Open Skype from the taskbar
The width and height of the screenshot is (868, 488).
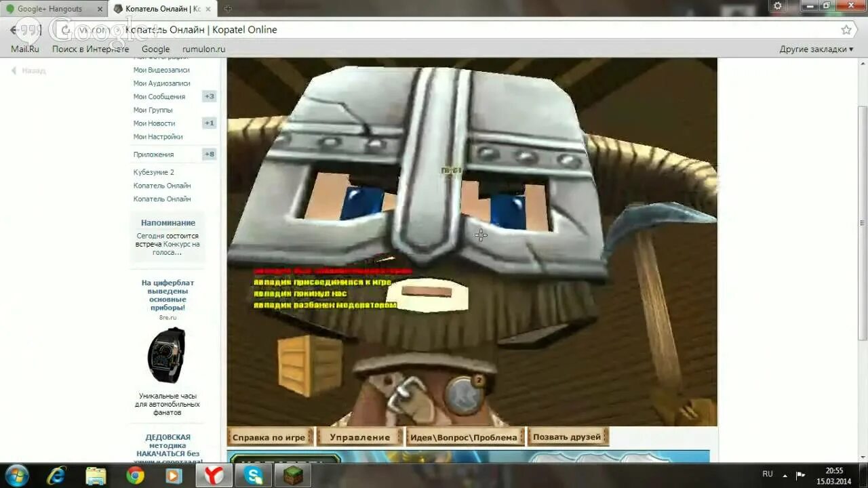click(x=254, y=476)
